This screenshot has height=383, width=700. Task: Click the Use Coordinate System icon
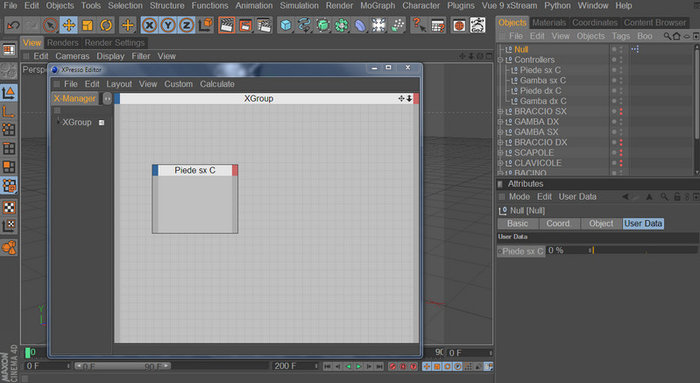coord(206,25)
